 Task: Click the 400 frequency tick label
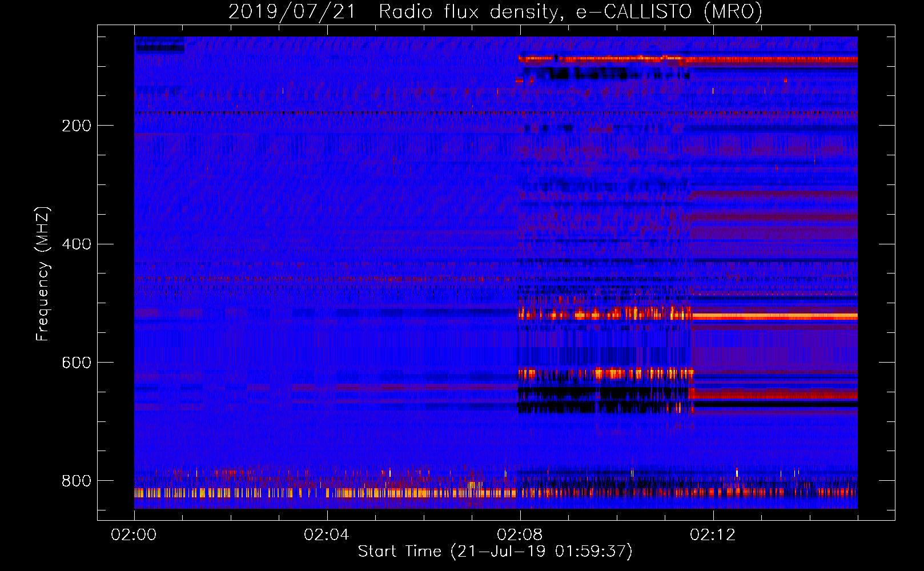[77, 244]
